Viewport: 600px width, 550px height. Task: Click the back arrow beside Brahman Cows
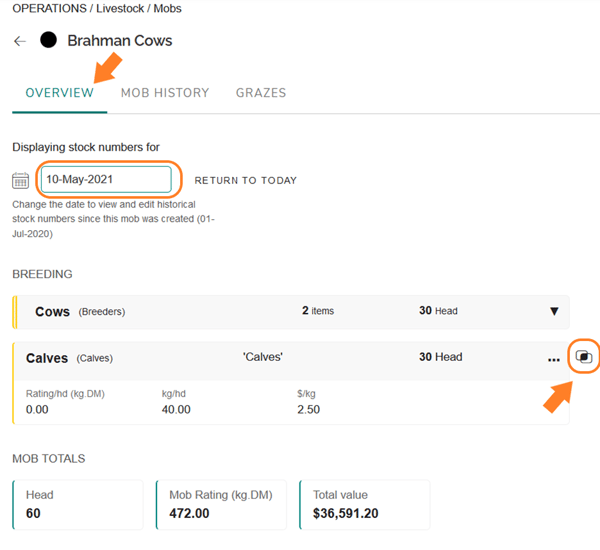20,41
